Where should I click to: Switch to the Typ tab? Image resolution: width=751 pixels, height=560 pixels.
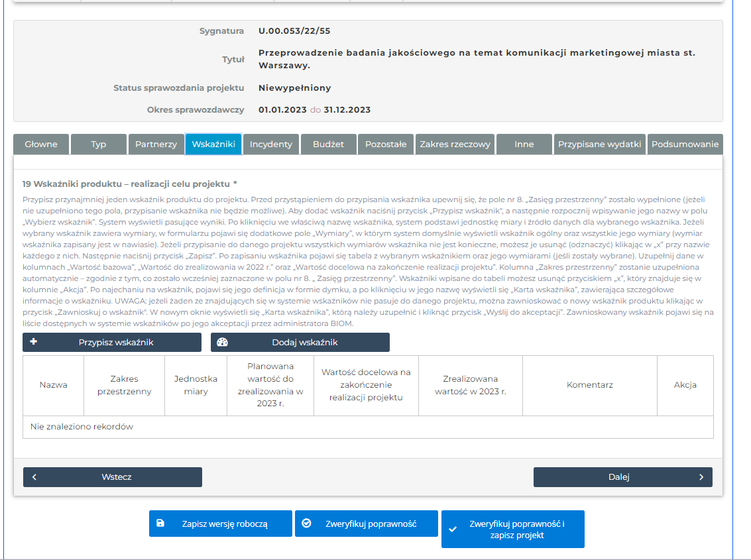pyautogui.click(x=98, y=144)
